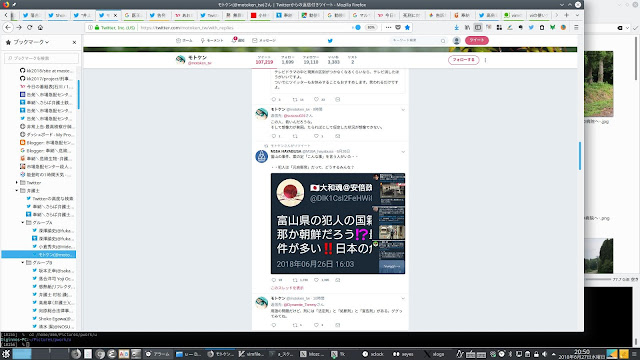Close the bookmarks sidebar
Viewport: 640px width, 360px height.
(x=74, y=42)
